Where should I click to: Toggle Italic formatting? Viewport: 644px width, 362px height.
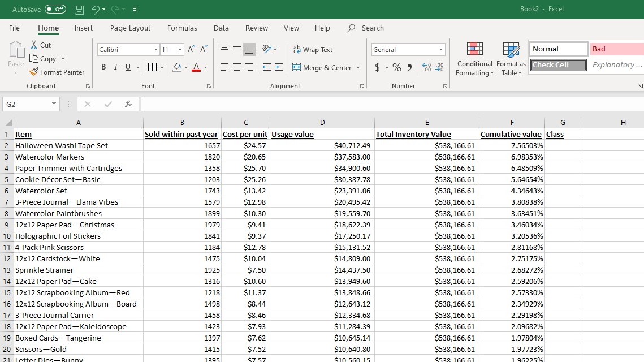tap(116, 67)
